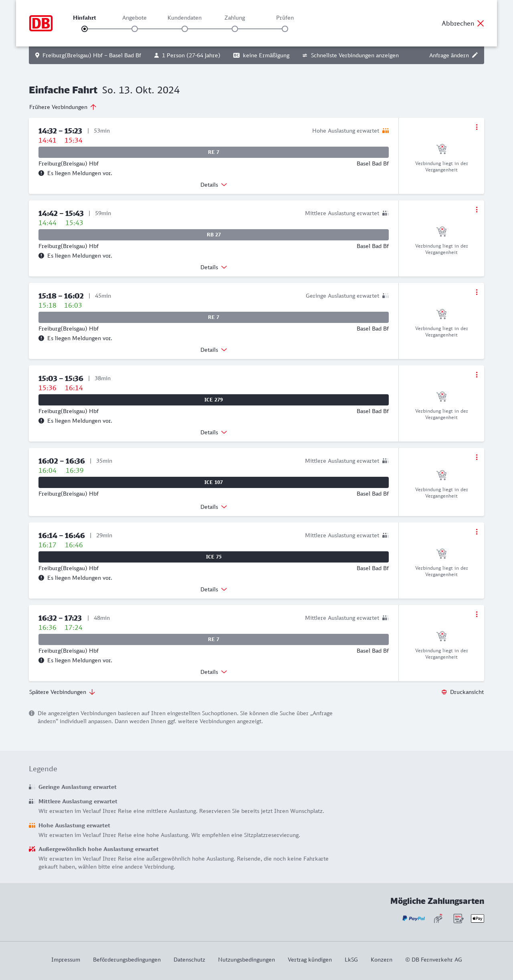Select the Zahlung step circle
513x980 pixels.
click(x=235, y=29)
